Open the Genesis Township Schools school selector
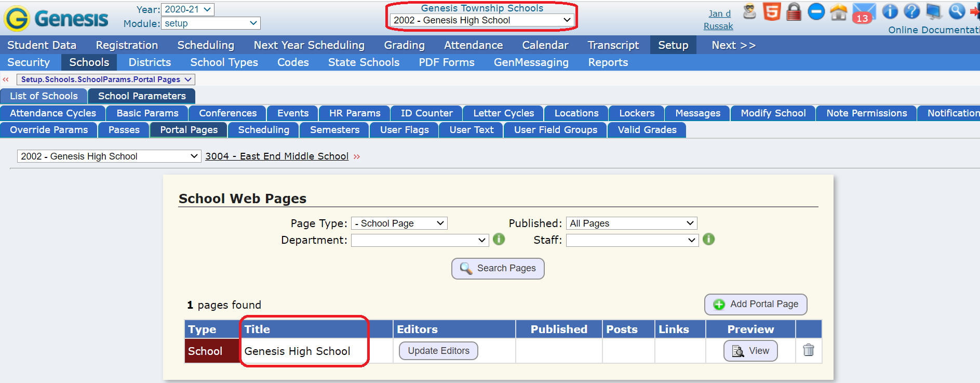This screenshot has height=383, width=980. (481, 20)
